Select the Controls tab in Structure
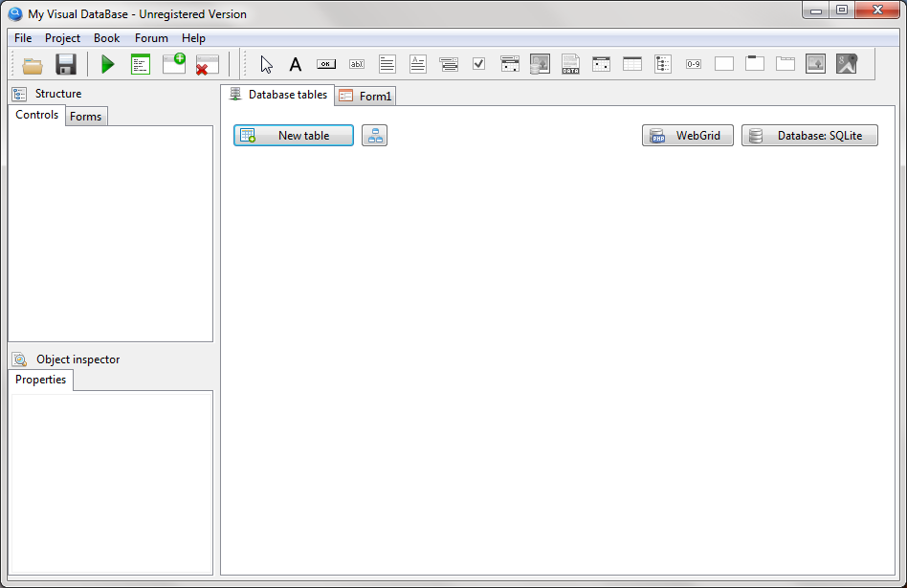 point(36,115)
